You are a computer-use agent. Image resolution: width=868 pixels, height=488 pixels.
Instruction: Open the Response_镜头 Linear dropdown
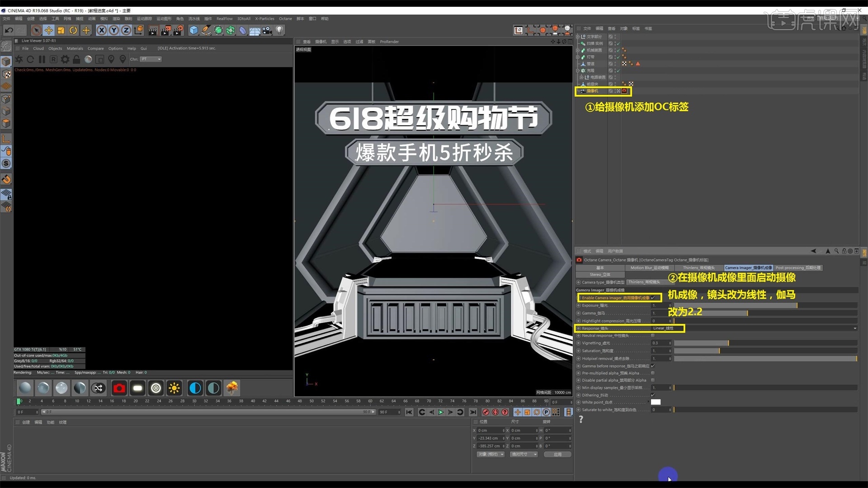665,328
